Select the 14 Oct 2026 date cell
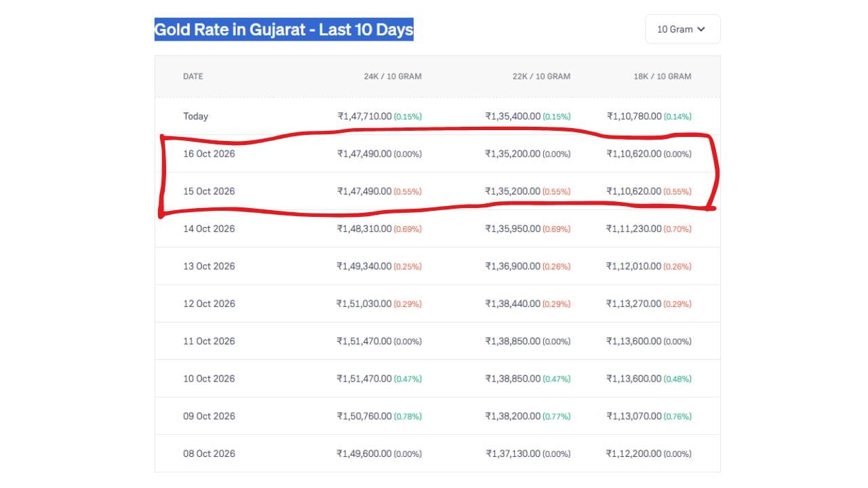Screen dimensions: 868x488 tap(209, 229)
